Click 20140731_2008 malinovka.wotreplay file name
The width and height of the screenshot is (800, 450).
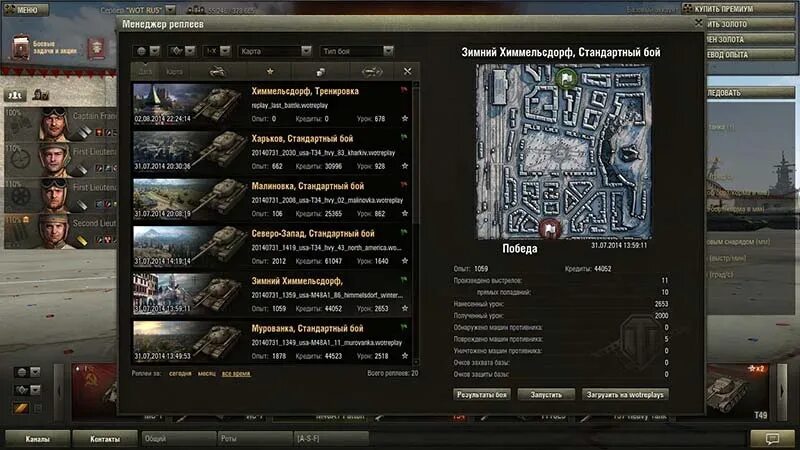click(x=327, y=201)
